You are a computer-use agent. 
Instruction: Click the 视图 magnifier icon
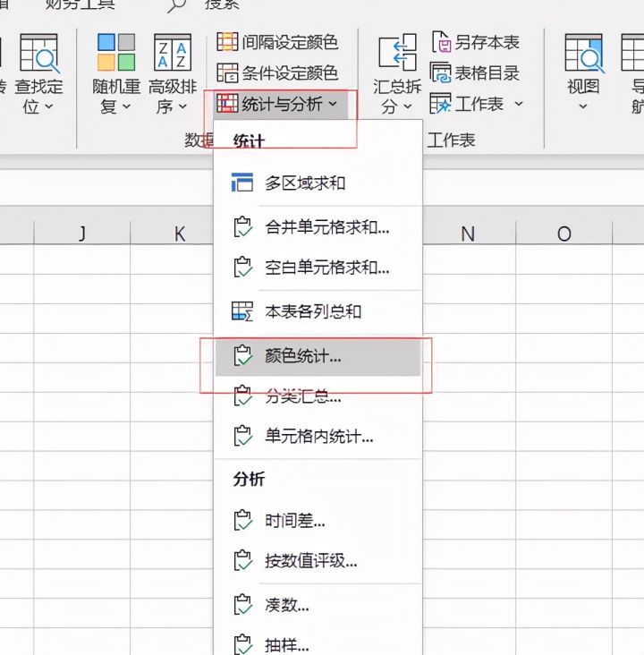(x=584, y=53)
